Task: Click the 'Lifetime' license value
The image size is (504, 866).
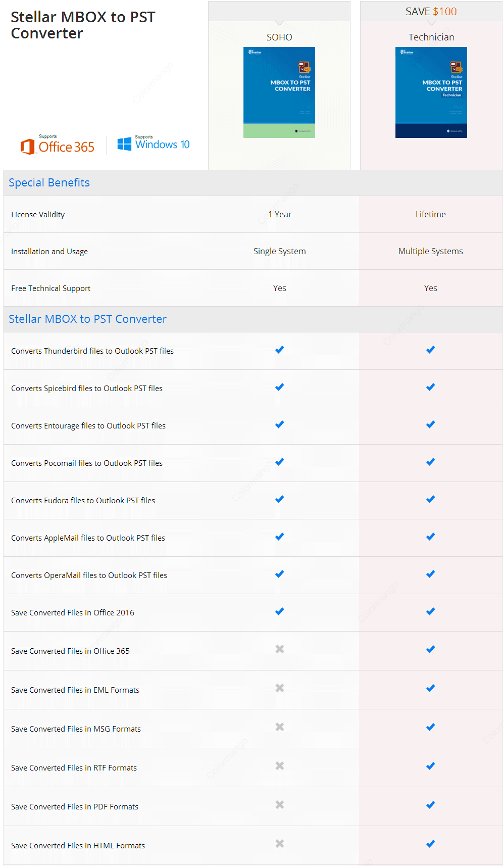Action: 431,214
